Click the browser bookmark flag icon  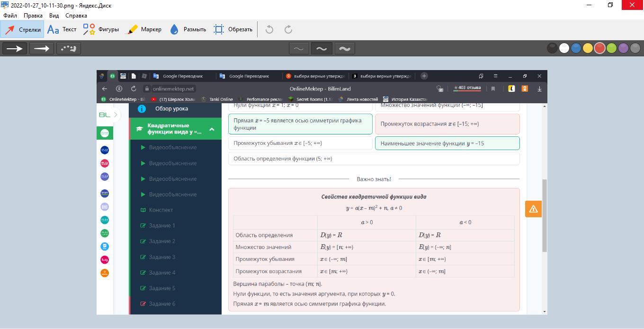tap(493, 89)
